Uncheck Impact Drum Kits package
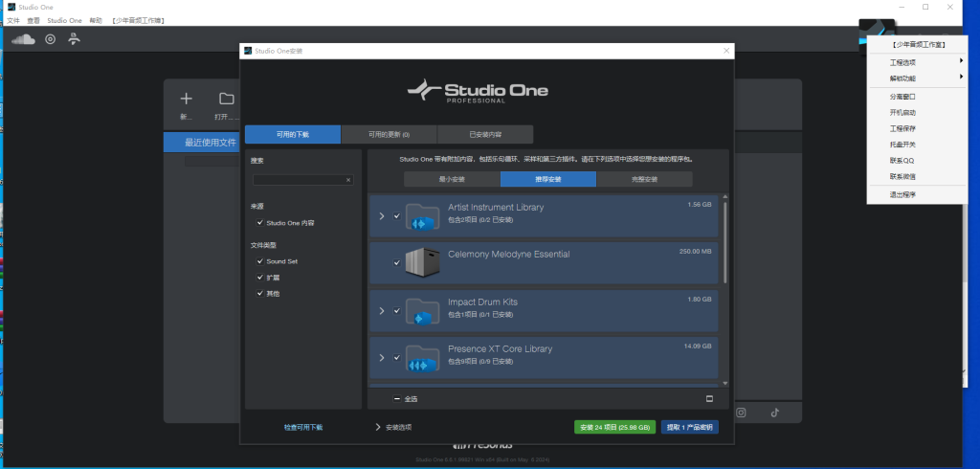980x469 pixels. click(396, 311)
